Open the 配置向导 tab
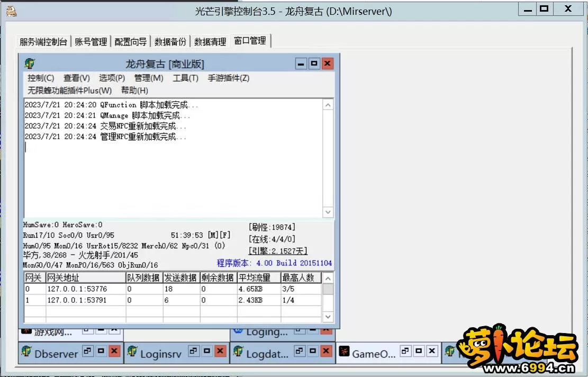The image size is (588, 377). point(131,42)
